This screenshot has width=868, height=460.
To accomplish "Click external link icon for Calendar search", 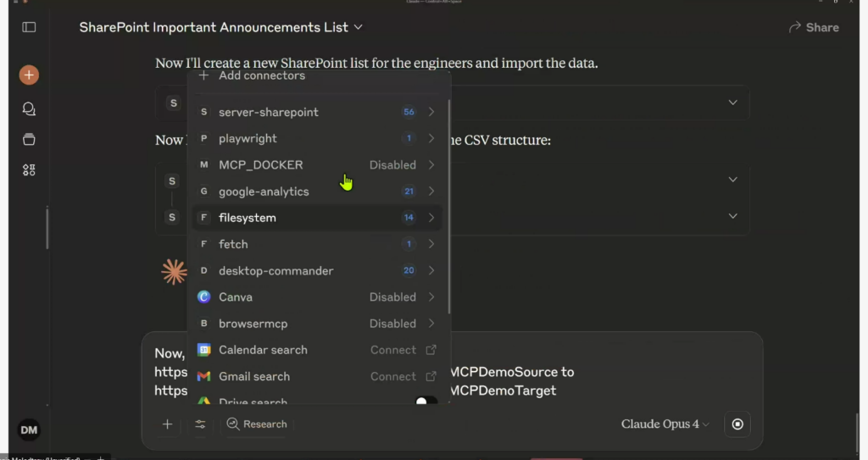I will pos(431,350).
